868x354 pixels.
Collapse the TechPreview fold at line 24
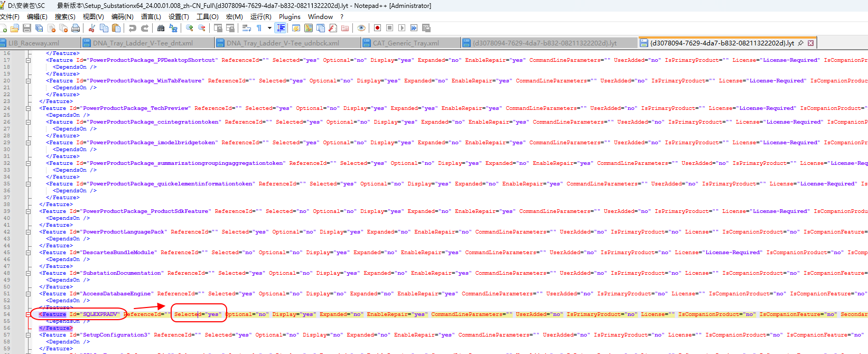[28, 108]
